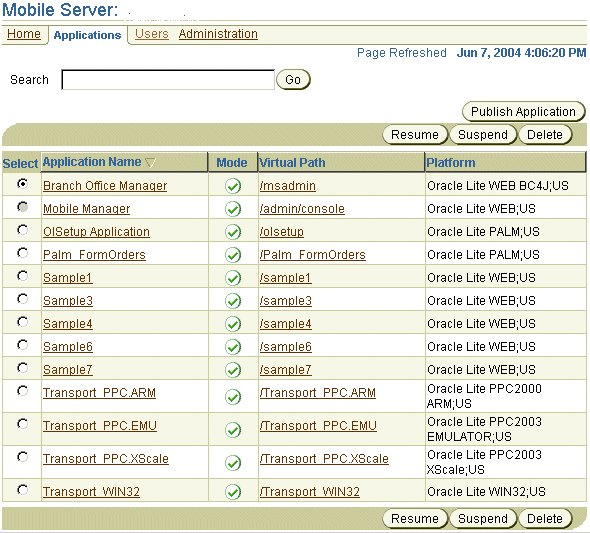Screen dimensions: 590x533
Task: Open the Users tab
Action: coord(152,34)
